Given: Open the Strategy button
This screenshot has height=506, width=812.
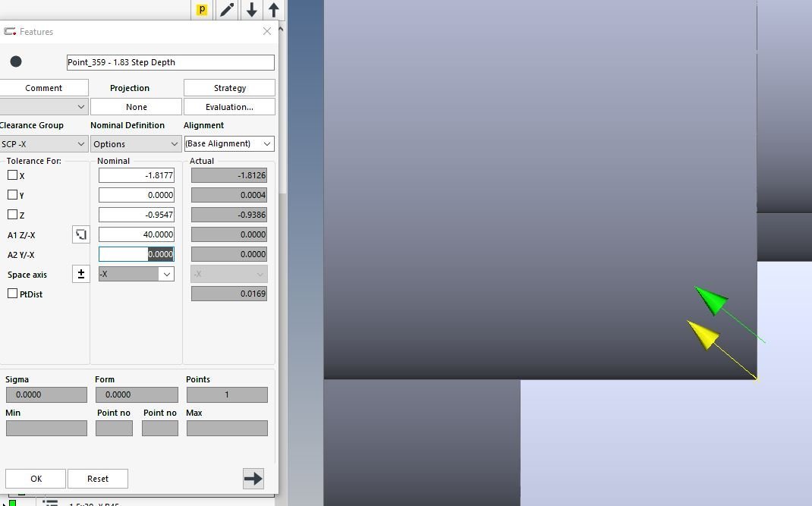Looking at the screenshot, I should 229,88.
